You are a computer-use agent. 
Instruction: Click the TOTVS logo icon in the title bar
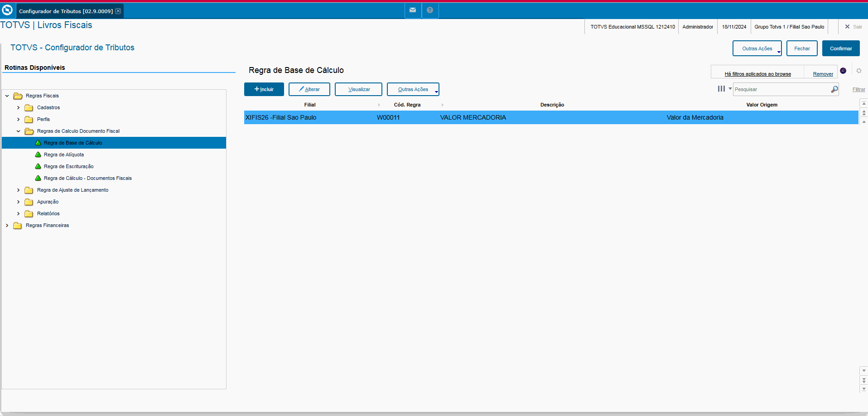tap(7, 10)
